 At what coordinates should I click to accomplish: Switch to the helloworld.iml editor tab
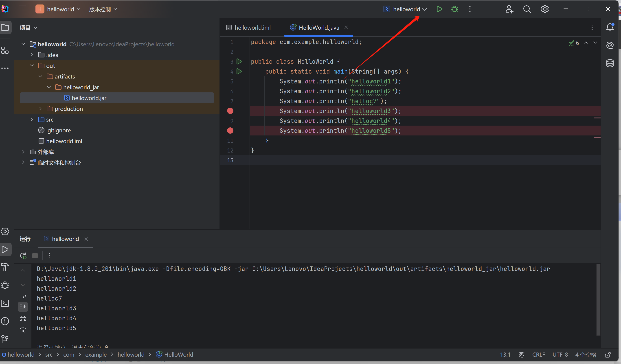click(249, 27)
